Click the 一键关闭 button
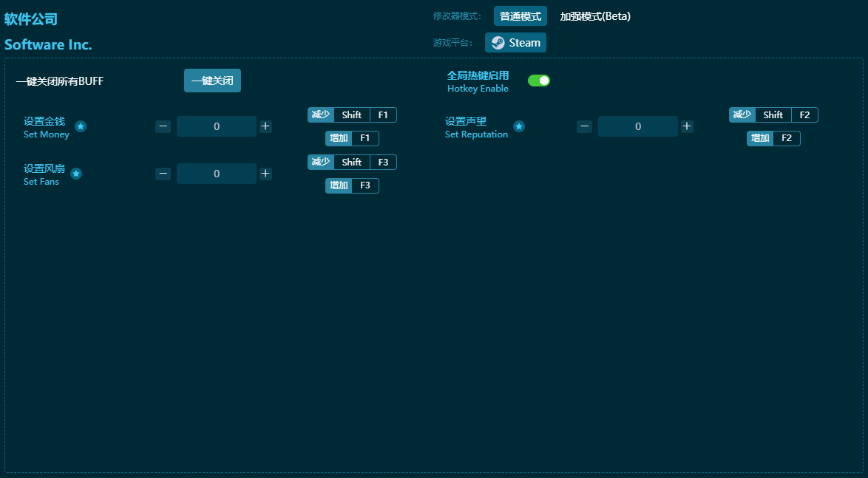Image resolution: width=868 pixels, height=478 pixels. 212,81
